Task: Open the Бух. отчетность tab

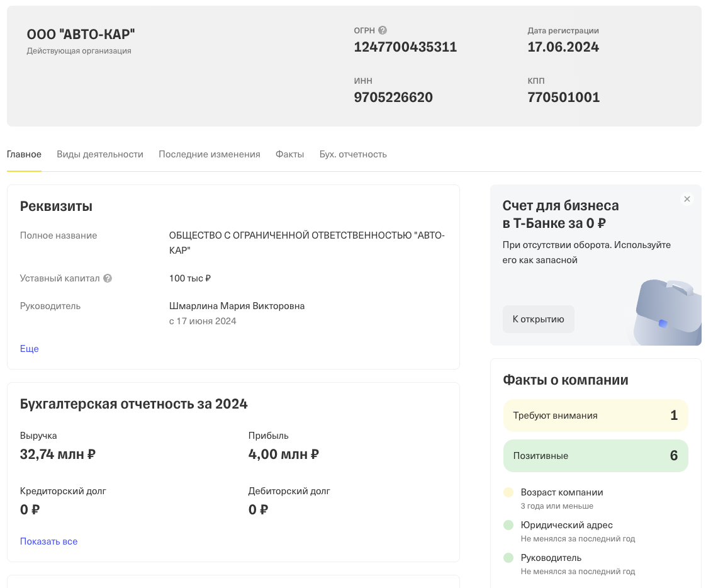Action: (353, 154)
